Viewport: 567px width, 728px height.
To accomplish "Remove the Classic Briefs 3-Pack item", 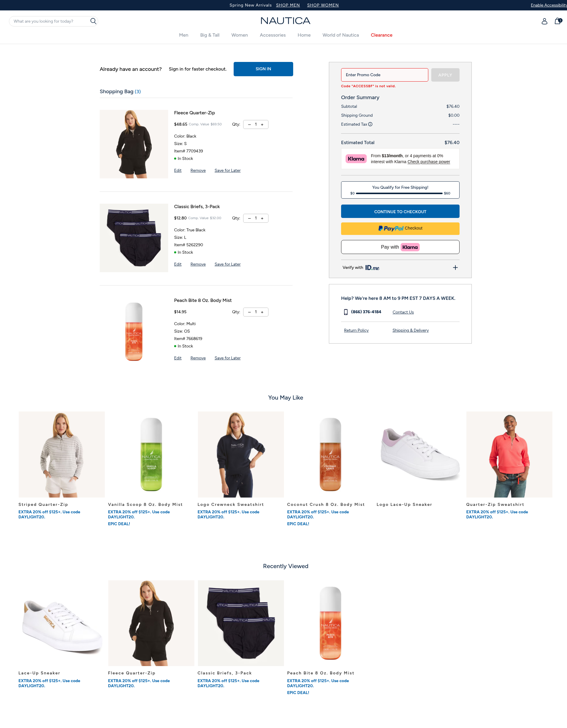I will point(198,264).
